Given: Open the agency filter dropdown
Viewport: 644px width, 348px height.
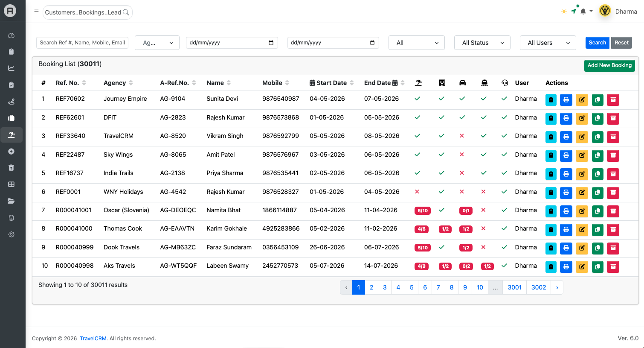Looking at the screenshot, I should coord(157,43).
